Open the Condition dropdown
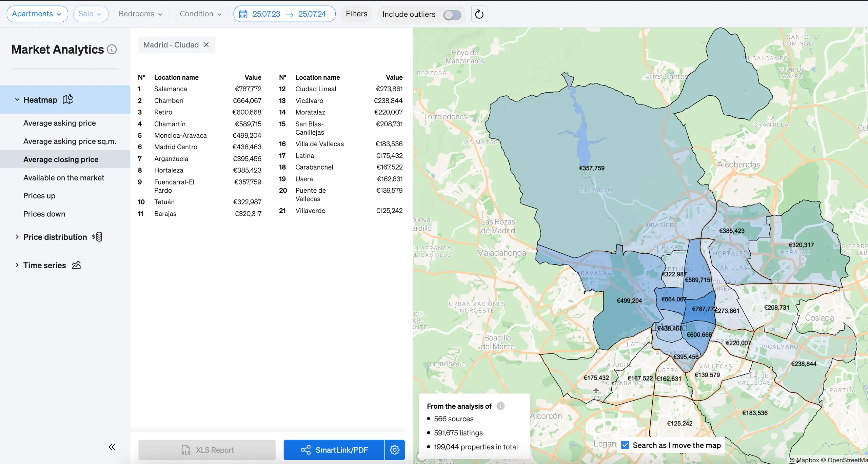 [201, 14]
